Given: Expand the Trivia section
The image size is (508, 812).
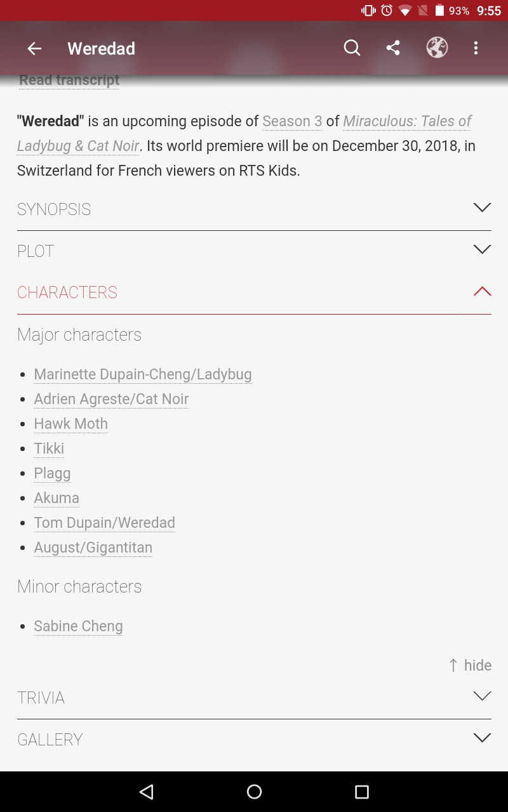Looking at the screenshot, I should click(254, 698).
